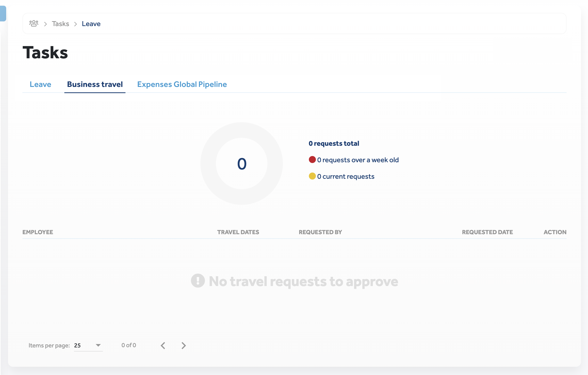The width and height of the screenshot is (588, 375).
Task: Click the exclamation icon in empty message
Action: click(198, 281)
